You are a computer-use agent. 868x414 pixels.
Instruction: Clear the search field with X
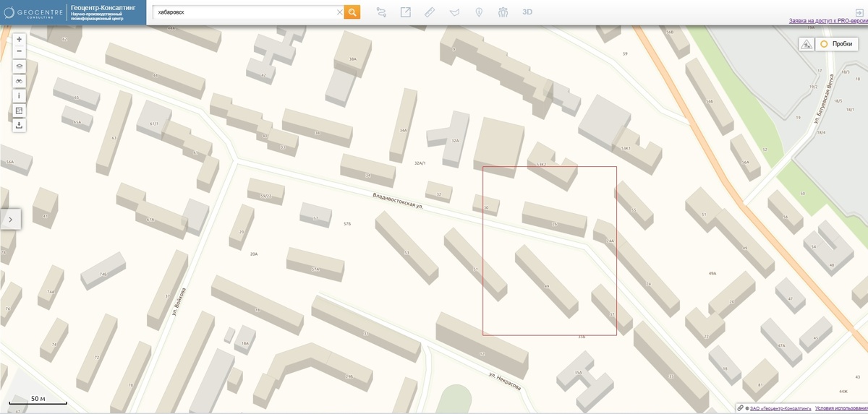339,12
